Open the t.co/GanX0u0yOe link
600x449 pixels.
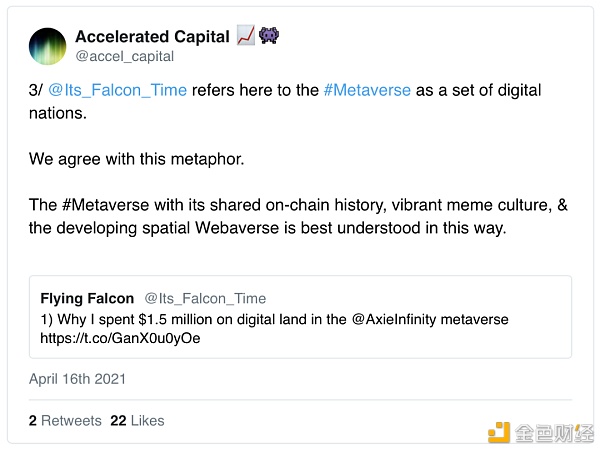122,338
